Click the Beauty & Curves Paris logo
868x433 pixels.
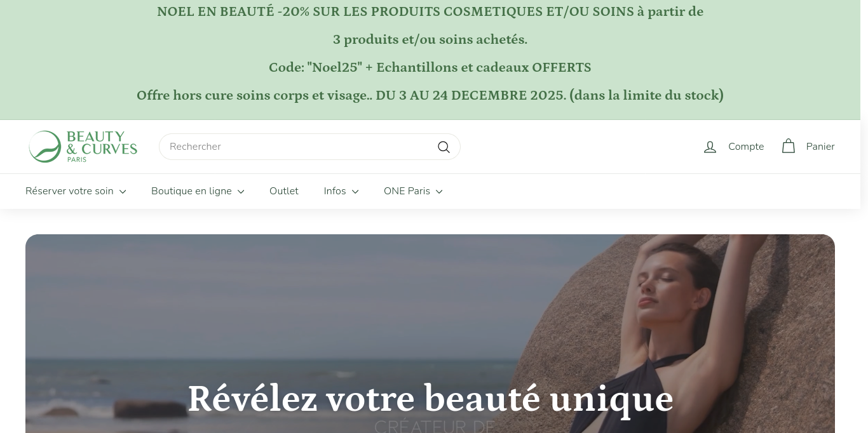coord(83,147)
